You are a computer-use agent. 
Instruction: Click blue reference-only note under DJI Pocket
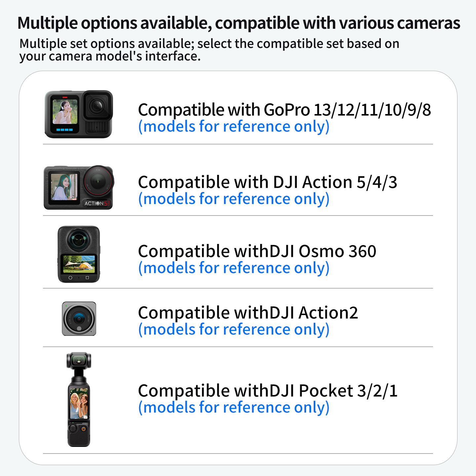coord(234,408)
